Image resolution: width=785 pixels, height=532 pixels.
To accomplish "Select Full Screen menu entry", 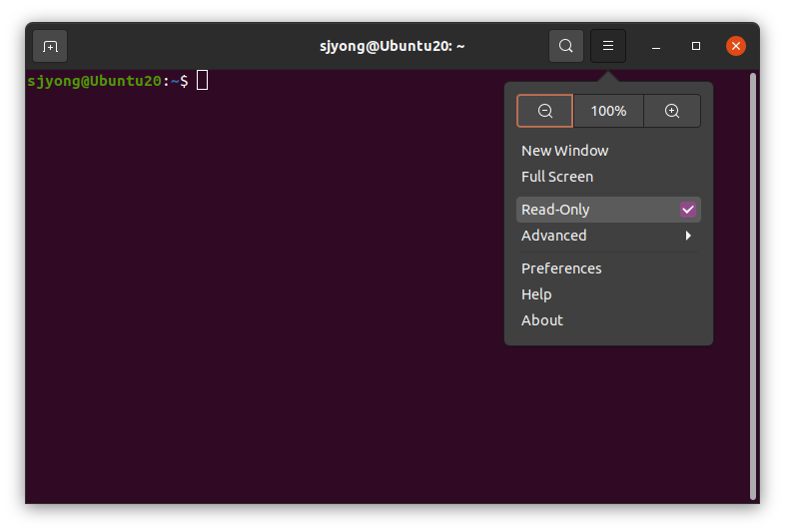I will click(x=608, y=177).
